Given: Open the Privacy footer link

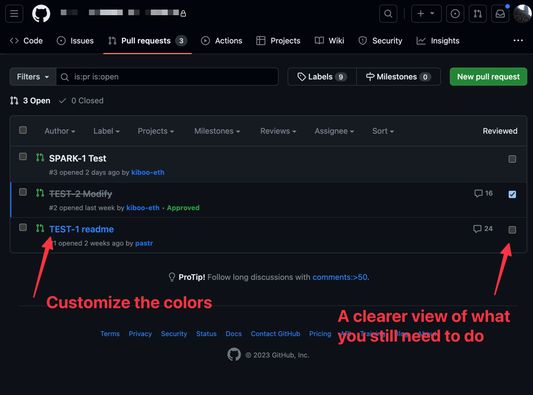Looking at the screenshot, I should pos(140,334).
